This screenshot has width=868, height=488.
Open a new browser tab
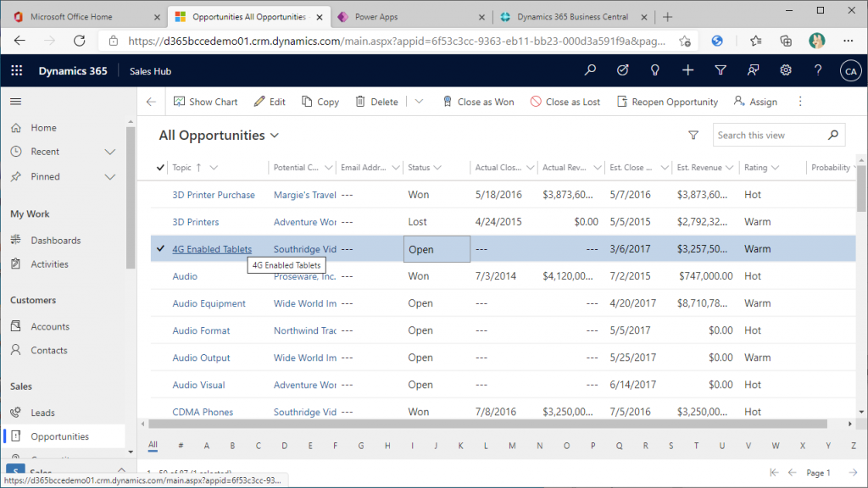click(x=668, y=17)
